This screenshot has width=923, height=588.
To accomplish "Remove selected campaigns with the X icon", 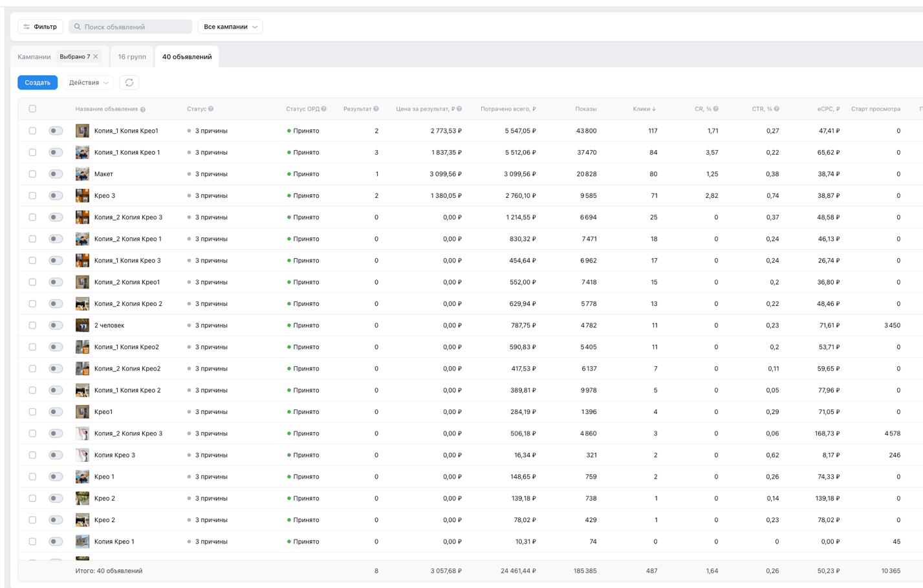I will click(96, 57).
